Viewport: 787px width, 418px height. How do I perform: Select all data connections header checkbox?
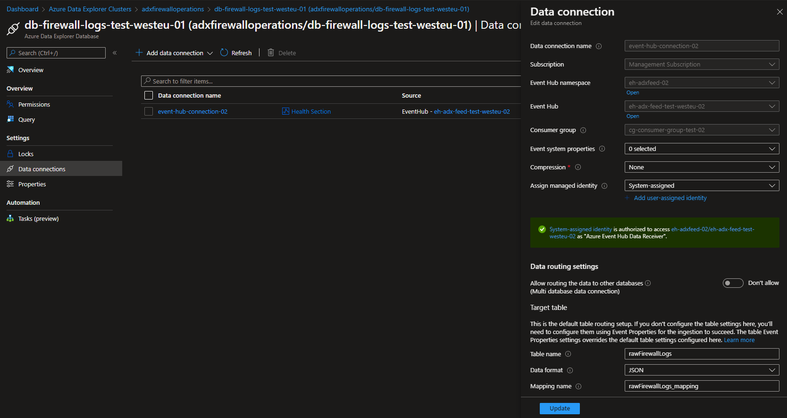(149, 95)
